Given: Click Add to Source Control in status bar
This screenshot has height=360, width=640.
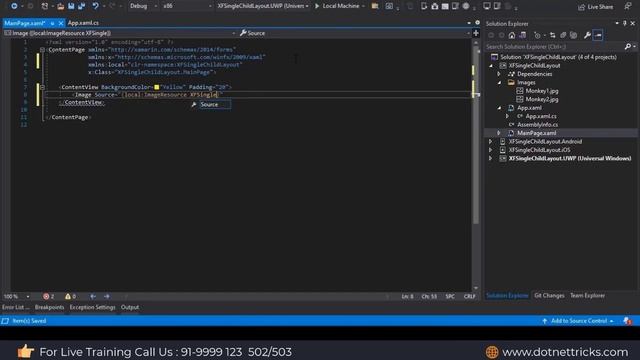Looking at the screenshot, I should [578, 321].
